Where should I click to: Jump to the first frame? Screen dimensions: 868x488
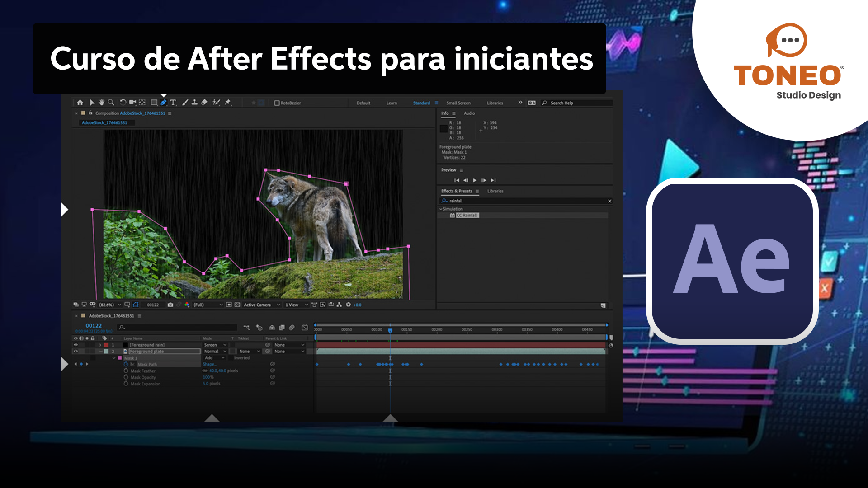coord(457,180)
